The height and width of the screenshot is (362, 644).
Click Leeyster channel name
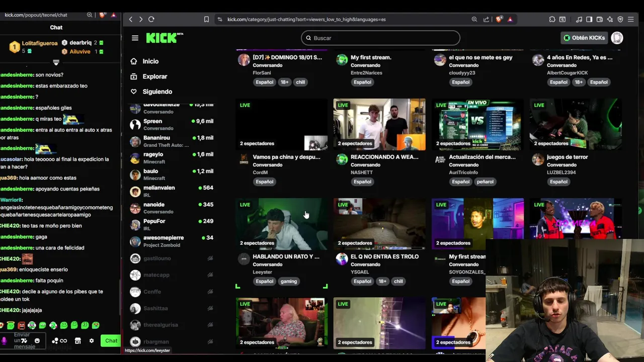pos(262,272)
